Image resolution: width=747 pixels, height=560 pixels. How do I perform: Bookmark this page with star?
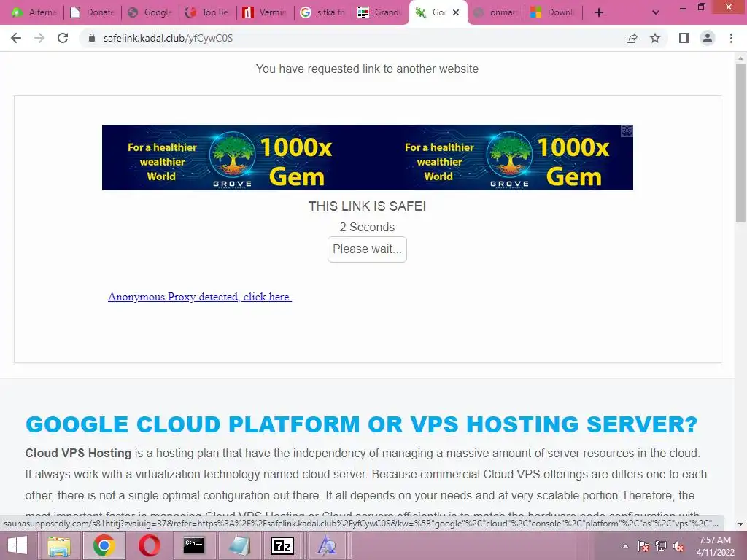click(x=655, y=38)
